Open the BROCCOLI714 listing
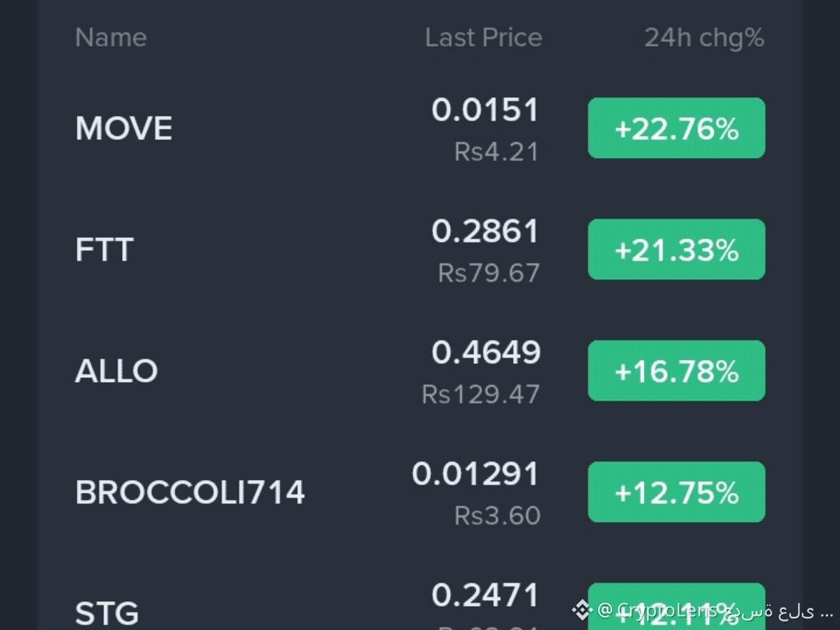Screen dimensions: 840x630 (420, 492)
